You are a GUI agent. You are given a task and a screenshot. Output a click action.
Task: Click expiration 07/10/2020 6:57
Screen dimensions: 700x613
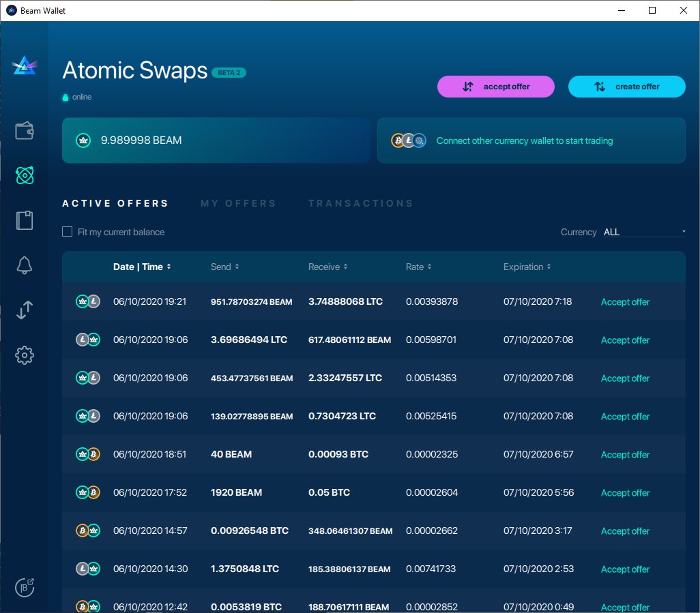(x=538, y=454)
